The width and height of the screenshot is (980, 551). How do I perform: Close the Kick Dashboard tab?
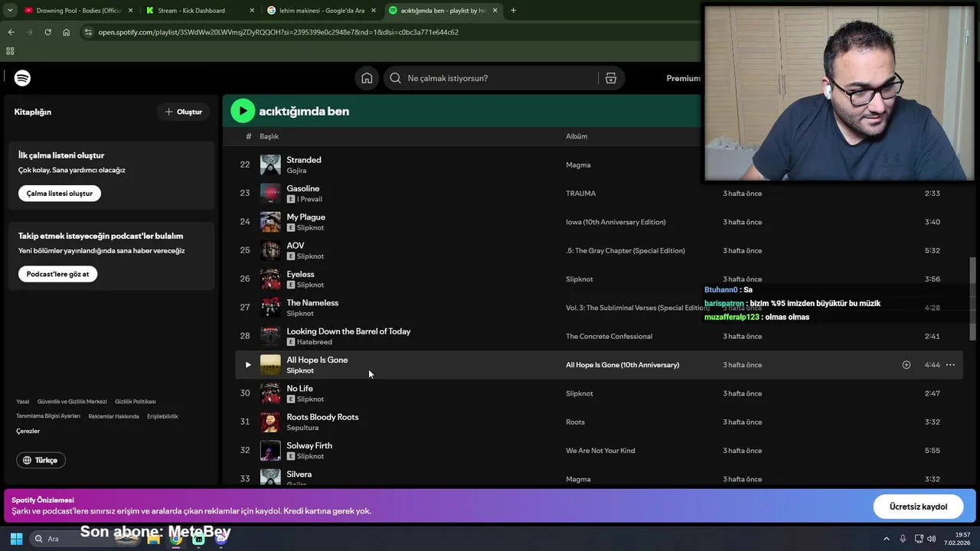point(252,11)
